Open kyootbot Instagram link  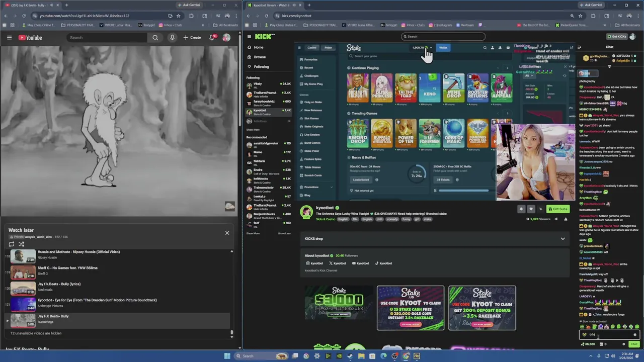[314, 263]
